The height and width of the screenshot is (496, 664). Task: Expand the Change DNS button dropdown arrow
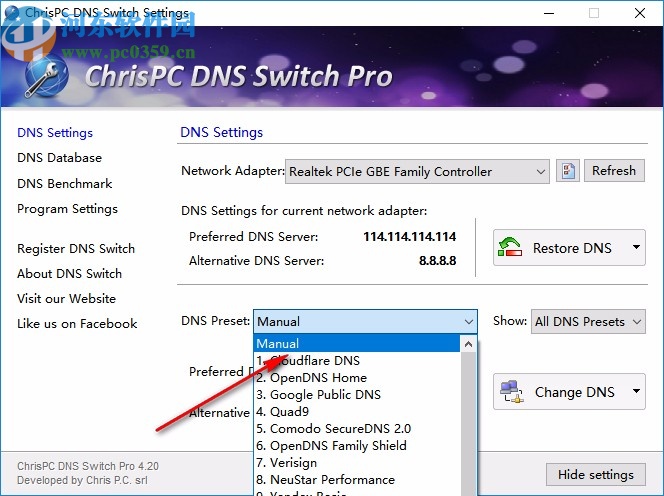pos(636,391)
